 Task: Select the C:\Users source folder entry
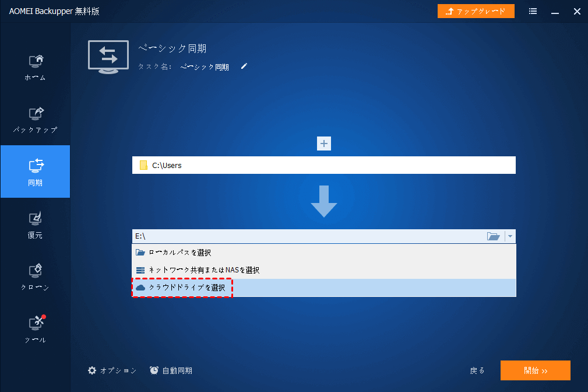point(324,165)
